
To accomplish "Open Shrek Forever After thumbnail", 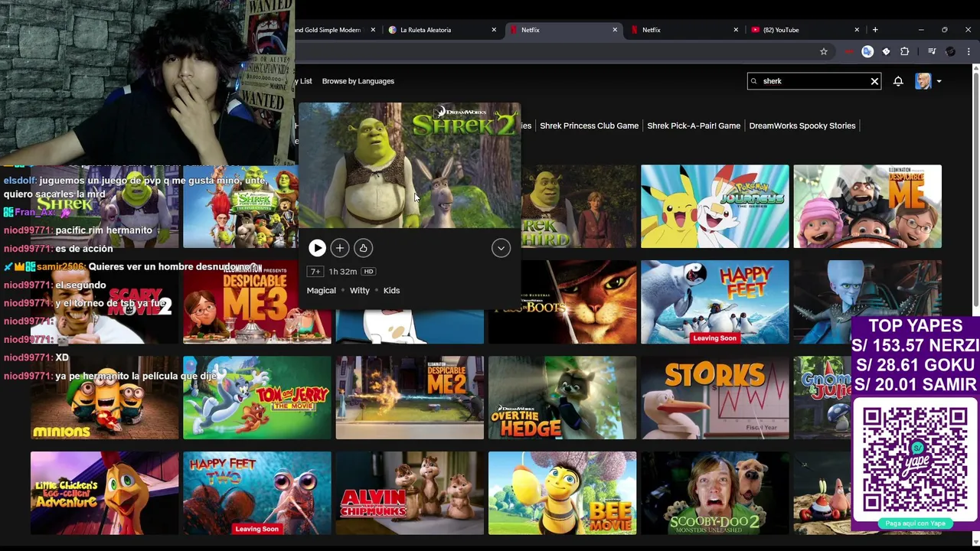I will (240, 207).
